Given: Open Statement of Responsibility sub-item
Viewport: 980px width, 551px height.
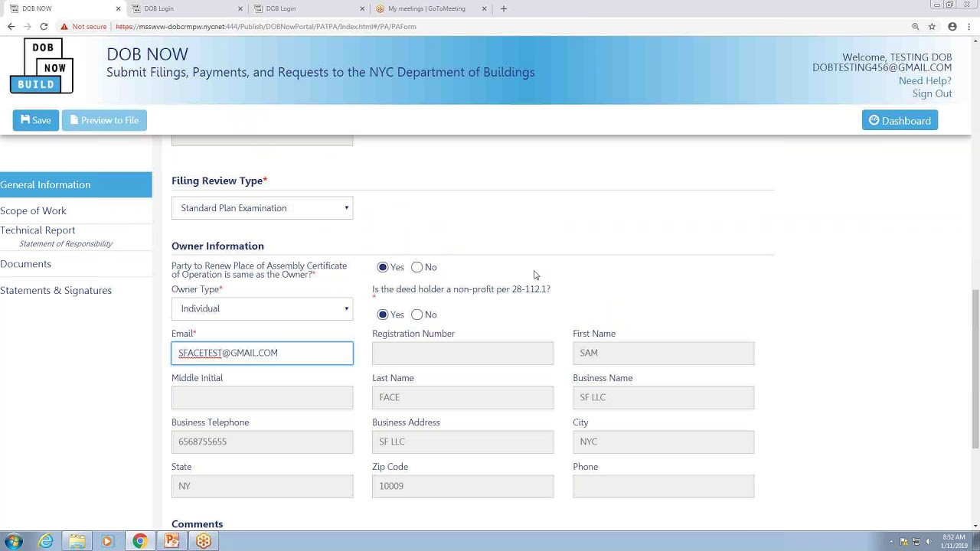Looking at the screenshot, I should pyautogui.click(x=66, y=244).
